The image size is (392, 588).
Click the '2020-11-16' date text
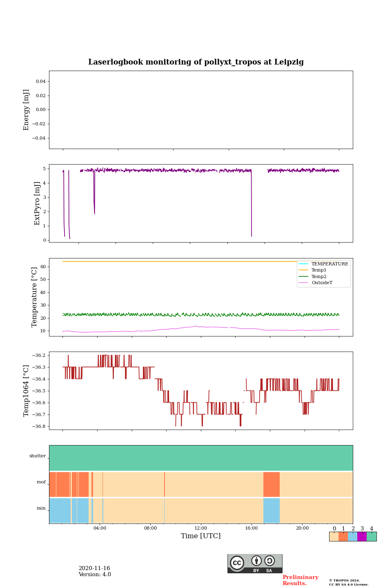click(94, 568)
